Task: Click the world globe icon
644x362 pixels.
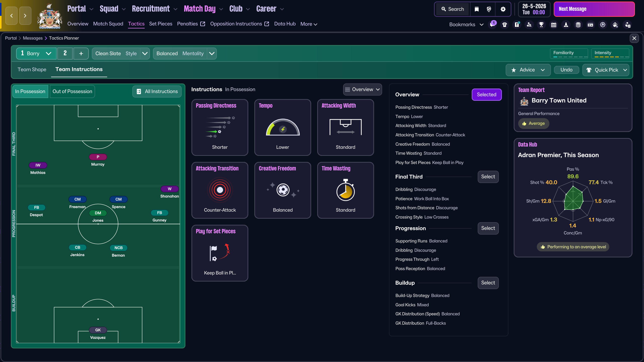Action: (x=489, y=9)
